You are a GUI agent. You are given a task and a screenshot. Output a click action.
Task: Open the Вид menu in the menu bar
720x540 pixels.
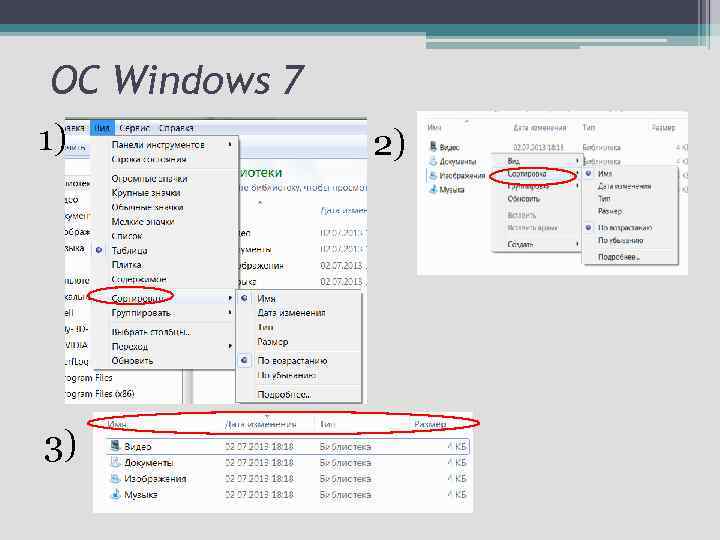pos(102,128)
